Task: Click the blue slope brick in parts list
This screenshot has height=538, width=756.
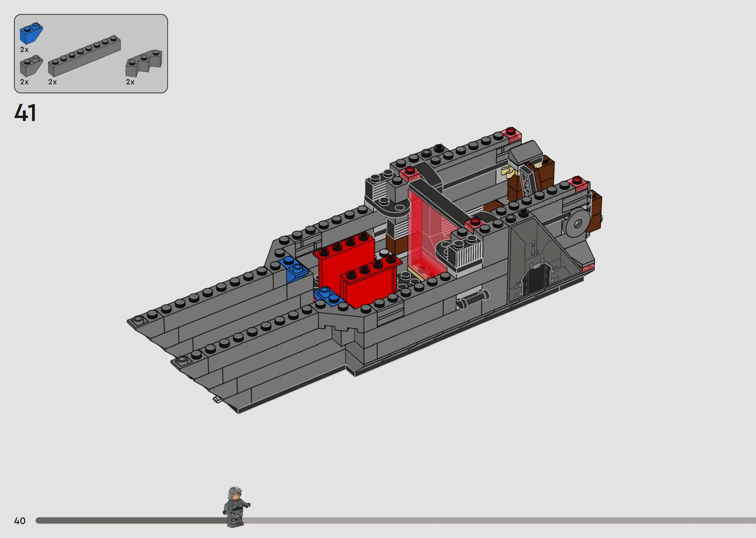Action: coord(31,33)
